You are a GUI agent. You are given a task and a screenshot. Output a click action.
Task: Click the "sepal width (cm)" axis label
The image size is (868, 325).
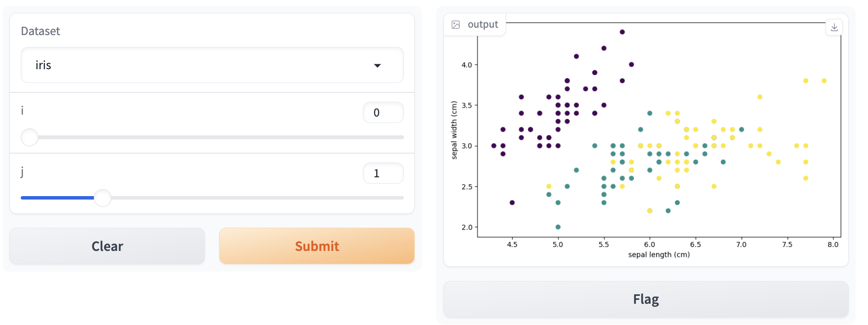tap(454, 130)
